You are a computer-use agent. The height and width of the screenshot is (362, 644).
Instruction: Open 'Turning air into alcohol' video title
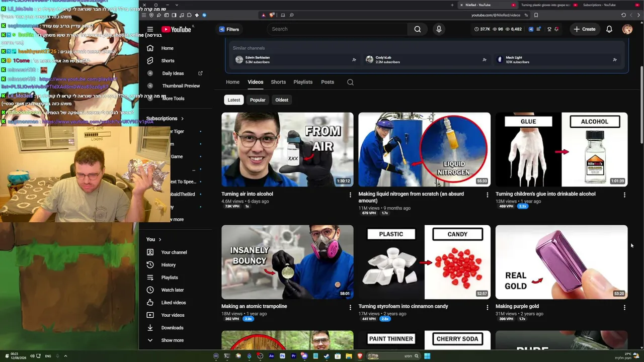coord(247,194)
